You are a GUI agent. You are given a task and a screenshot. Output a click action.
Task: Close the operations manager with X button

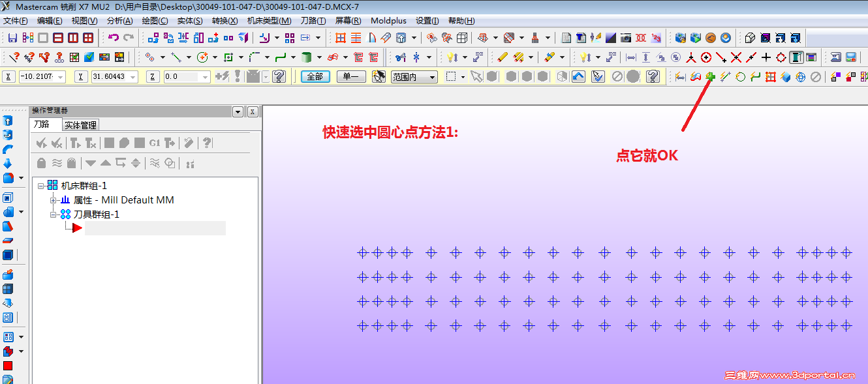[253, 111]
